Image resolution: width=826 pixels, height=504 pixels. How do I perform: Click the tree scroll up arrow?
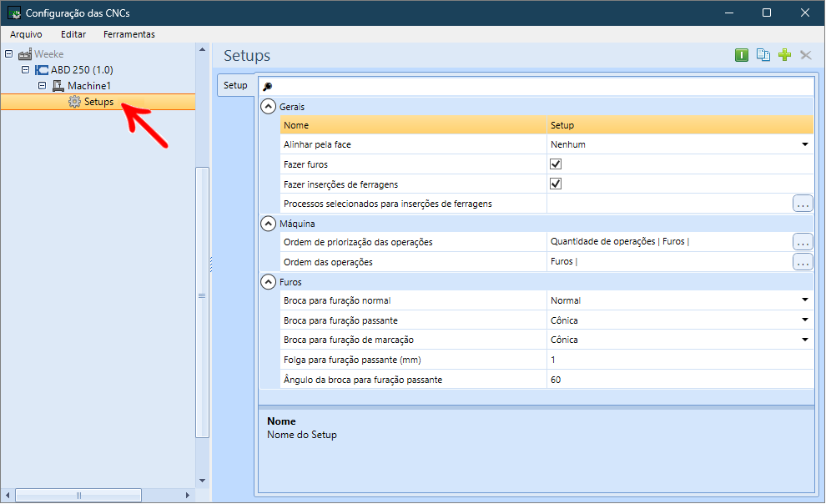202,49
